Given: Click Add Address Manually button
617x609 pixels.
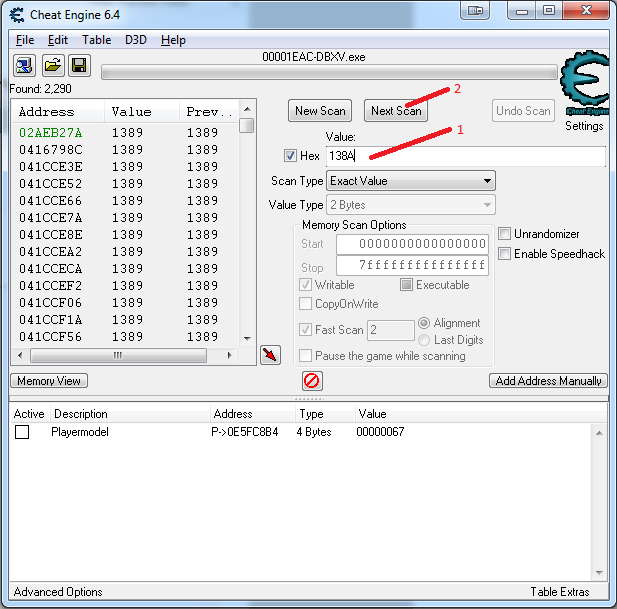Looking at the screenshot, I should 548,381.
